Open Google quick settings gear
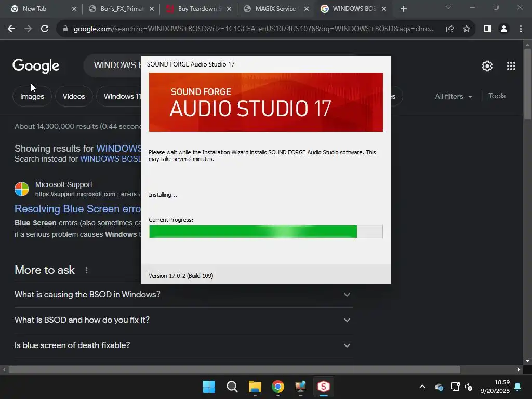 pos(487,66)
